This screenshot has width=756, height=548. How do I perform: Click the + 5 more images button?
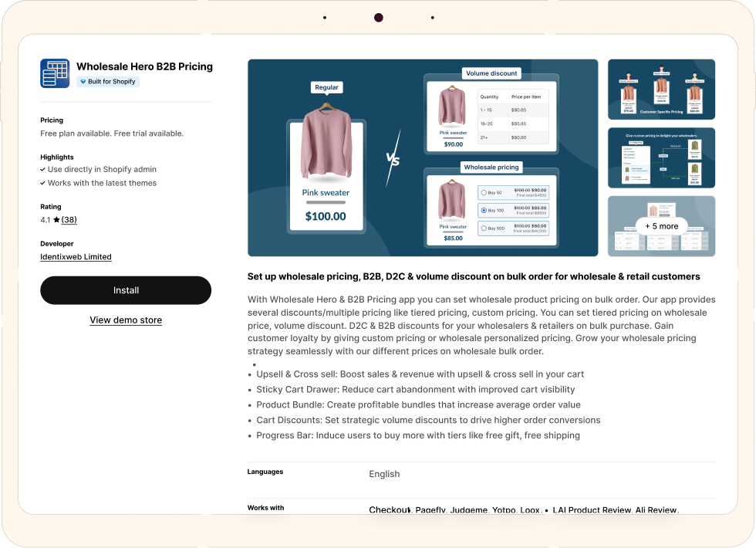point(662,226)
